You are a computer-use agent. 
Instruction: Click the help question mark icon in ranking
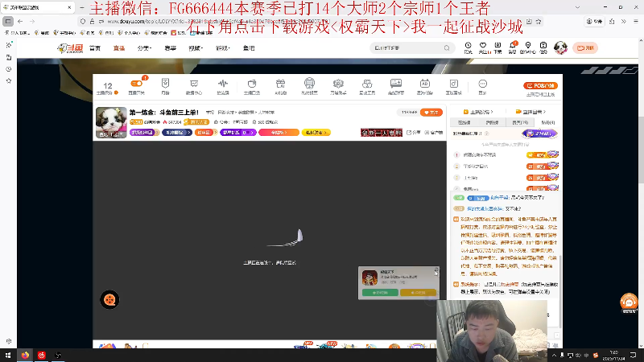487,134
